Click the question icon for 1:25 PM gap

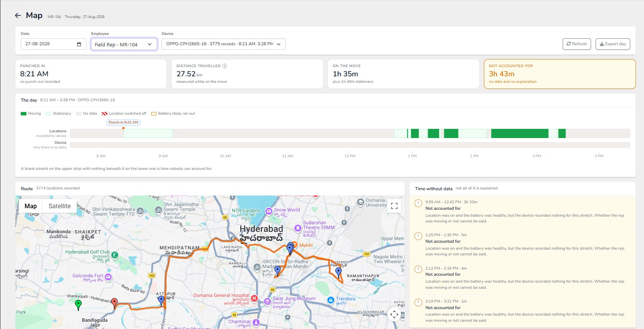[418, 236]
